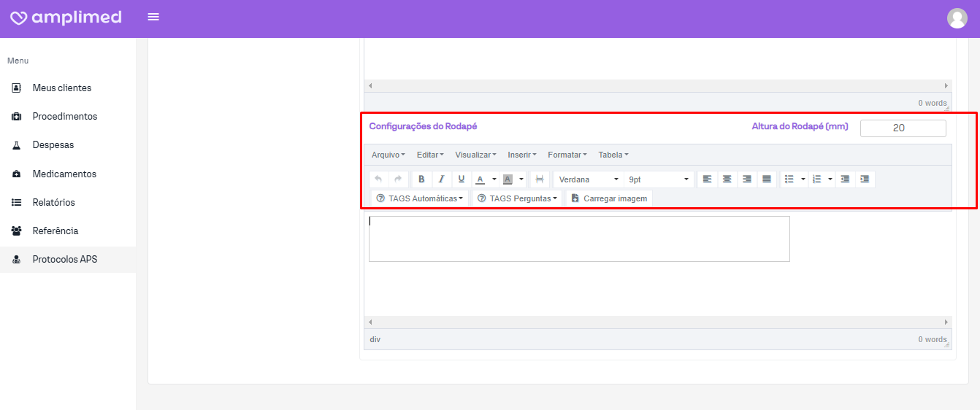Open the text color picker arrow
This screenshot has height=410, width=980.
[x=494, y=179]
